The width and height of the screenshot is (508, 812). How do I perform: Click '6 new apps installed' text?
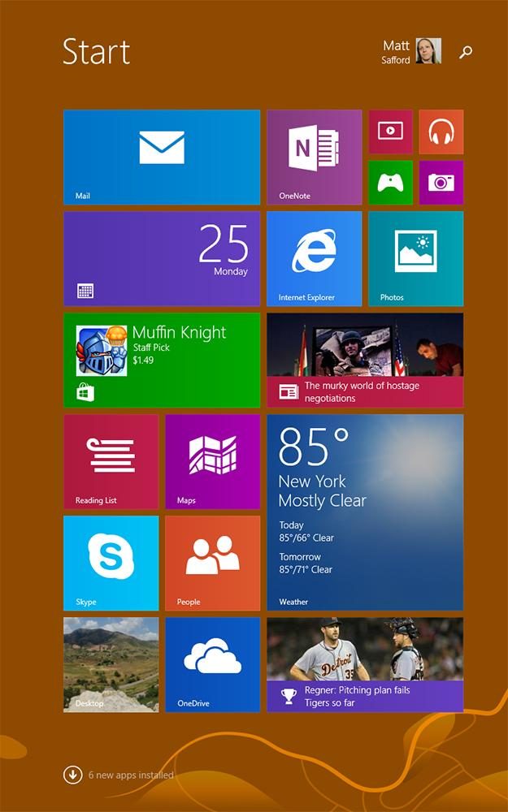pos(131,775)
